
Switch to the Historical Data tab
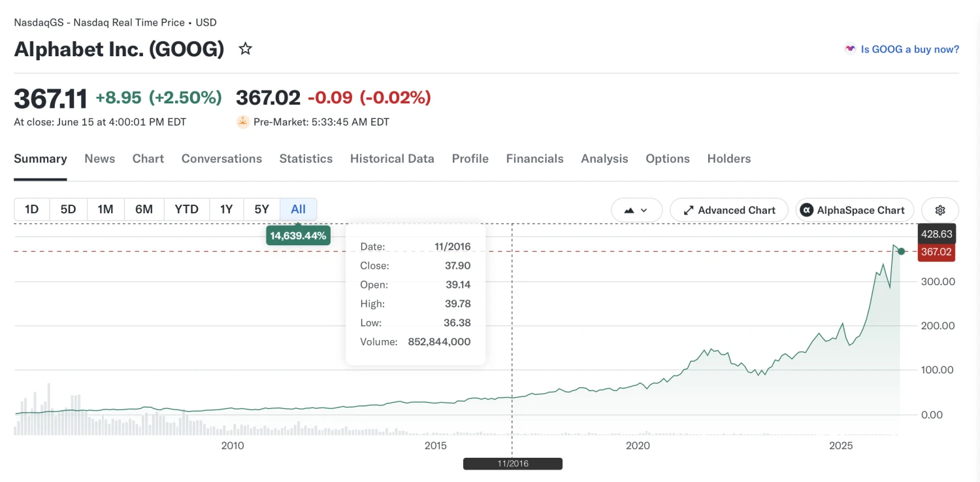(392, 159)
